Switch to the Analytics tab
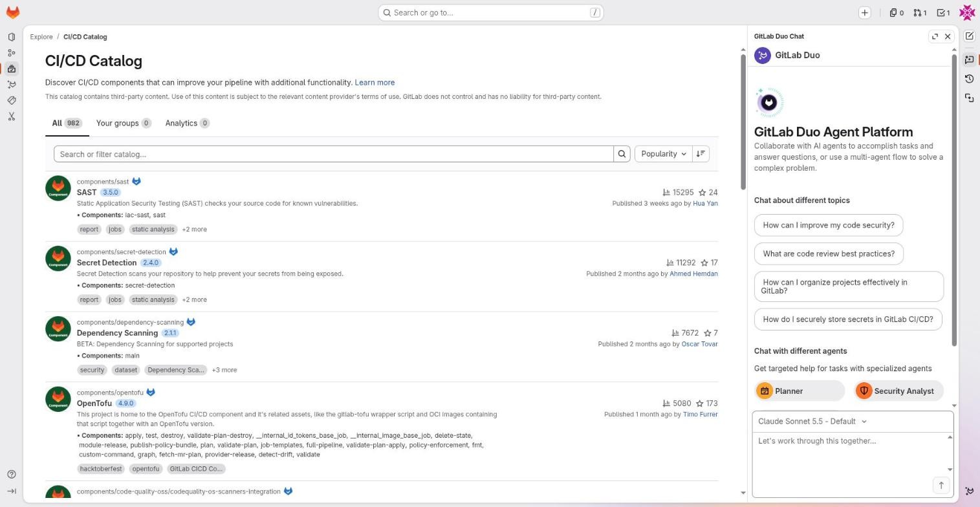This screenshot has width=980, height=507. (188, 123)
